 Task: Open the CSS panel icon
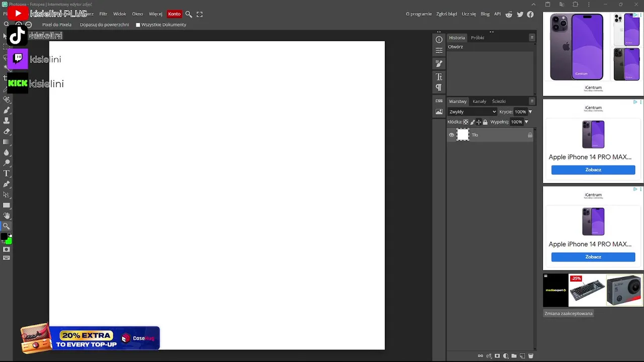[x=439, y=101]
